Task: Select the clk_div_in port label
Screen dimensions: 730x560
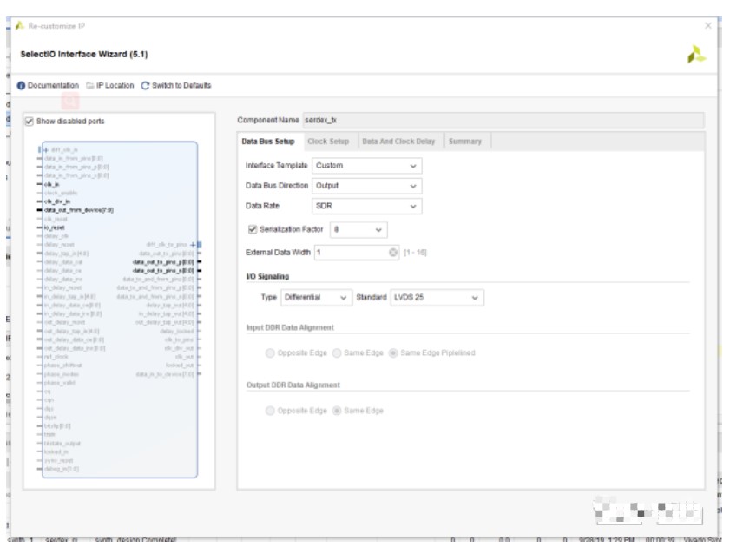Action: coord(57,201)
